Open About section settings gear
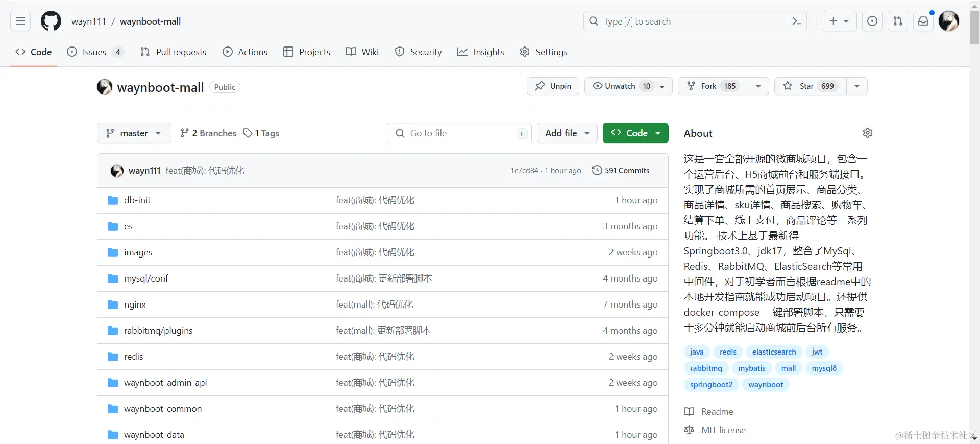This screenshot has width=980, height=444. (868, 133)
